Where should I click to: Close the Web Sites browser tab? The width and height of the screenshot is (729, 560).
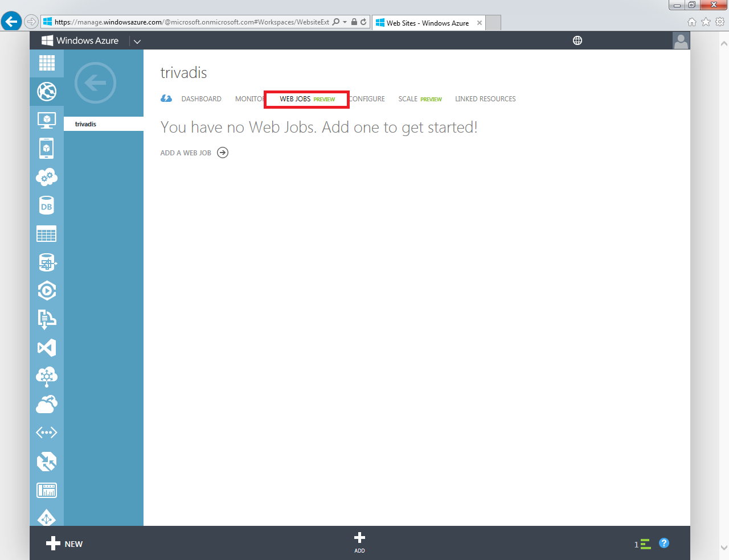pos(480,23)
